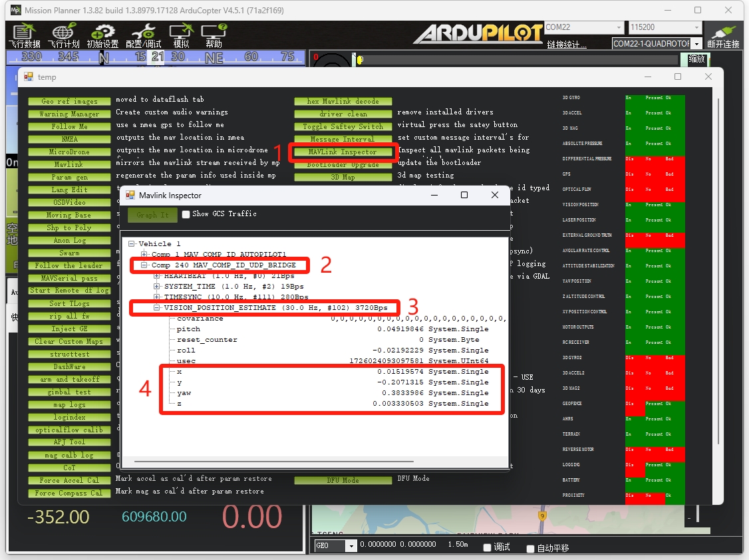Click the DFU Mode button

pos(343,480)
